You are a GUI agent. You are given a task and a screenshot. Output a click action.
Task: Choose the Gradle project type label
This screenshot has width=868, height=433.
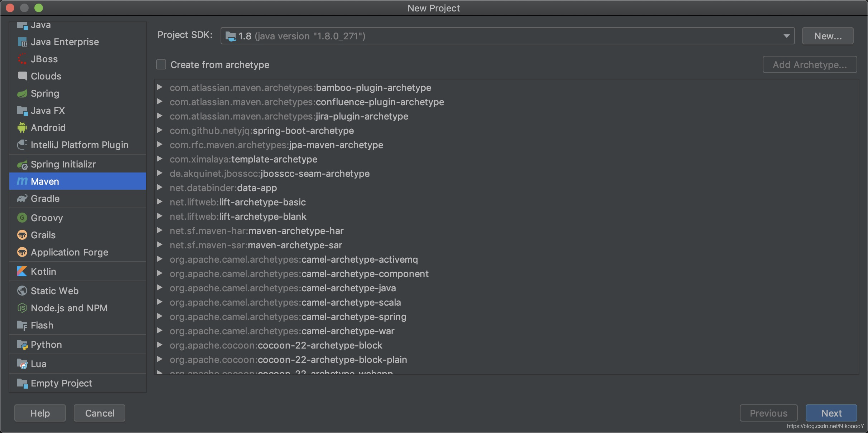45,199
